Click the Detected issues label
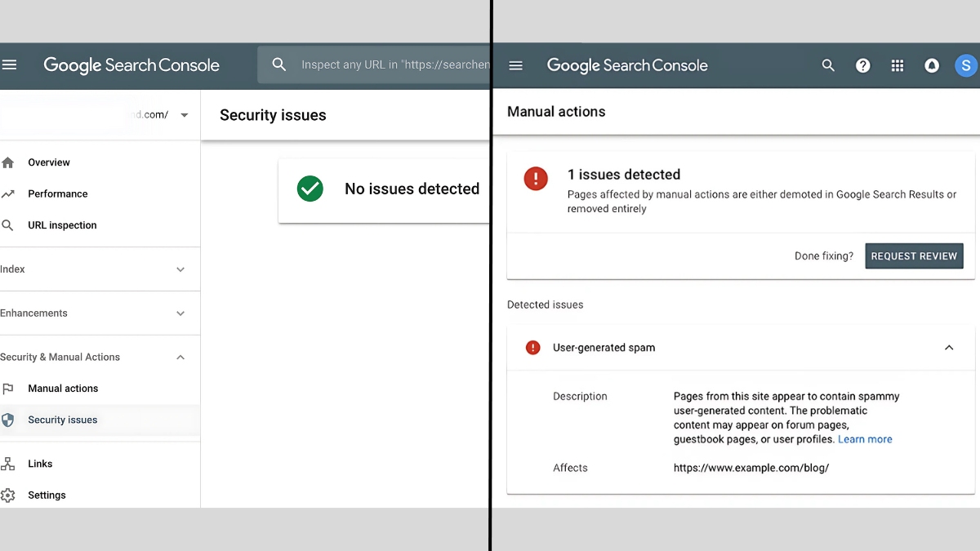The image size is (980, 551). click(x=546, y=304)
